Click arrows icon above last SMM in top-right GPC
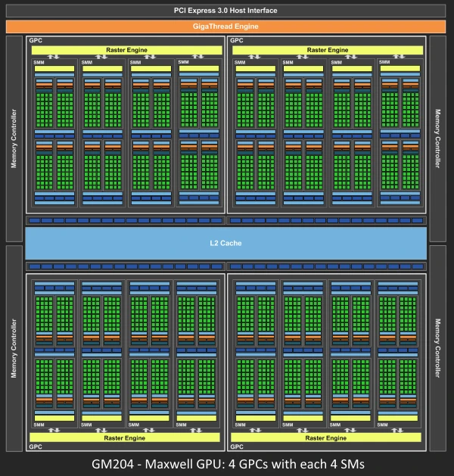Image resolution: width=454 pixels, height=476 pixels. (x=401, y=58)
